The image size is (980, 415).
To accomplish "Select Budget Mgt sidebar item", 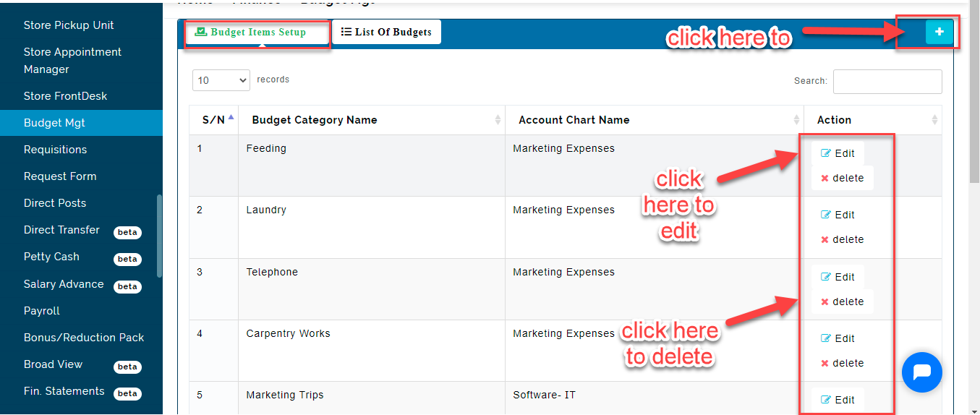I will tap(81, 123).
